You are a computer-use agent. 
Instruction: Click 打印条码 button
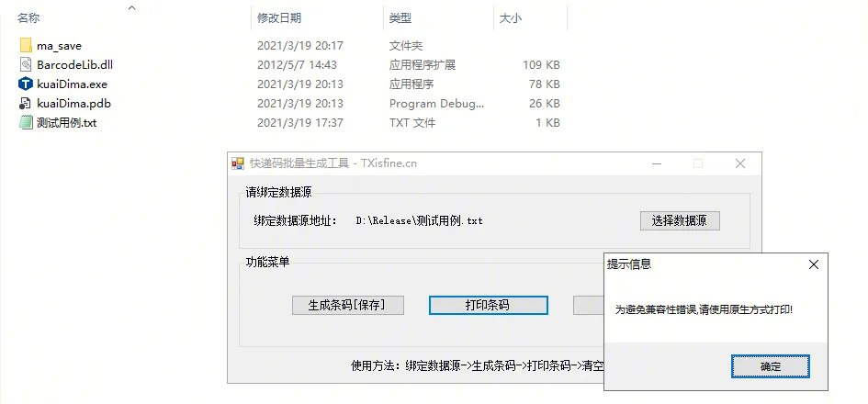tap(489, 305)
